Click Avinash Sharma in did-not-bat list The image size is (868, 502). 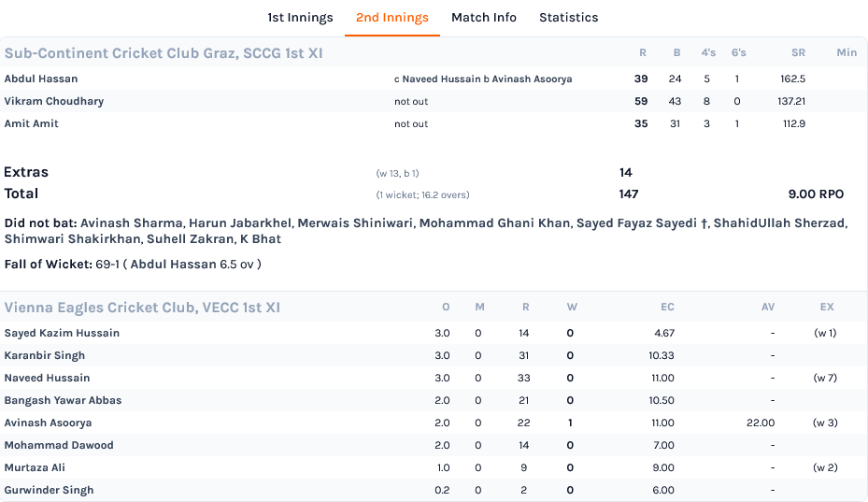tap(131, 223)
